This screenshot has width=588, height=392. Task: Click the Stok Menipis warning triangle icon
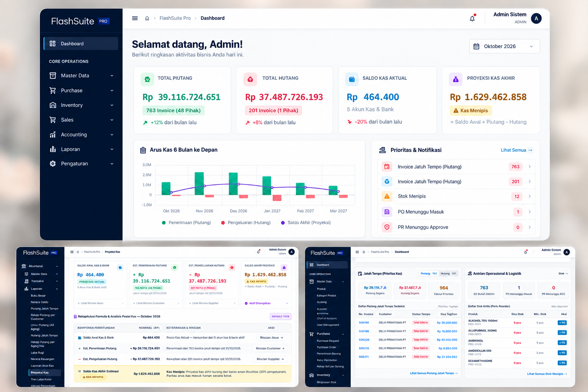click(387, 196)
